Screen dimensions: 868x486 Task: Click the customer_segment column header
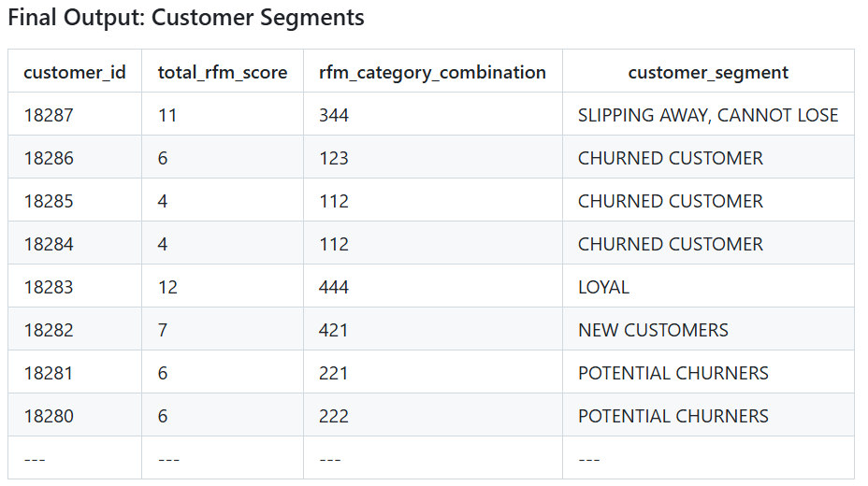click(x=708, y=72)
